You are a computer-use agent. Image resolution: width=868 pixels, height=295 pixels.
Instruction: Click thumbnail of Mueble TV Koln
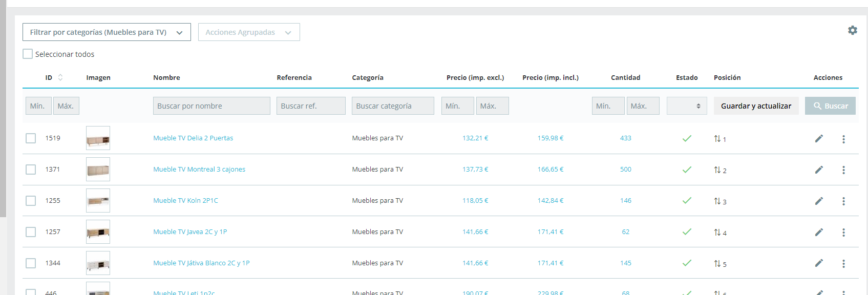[x=98, y=201]
